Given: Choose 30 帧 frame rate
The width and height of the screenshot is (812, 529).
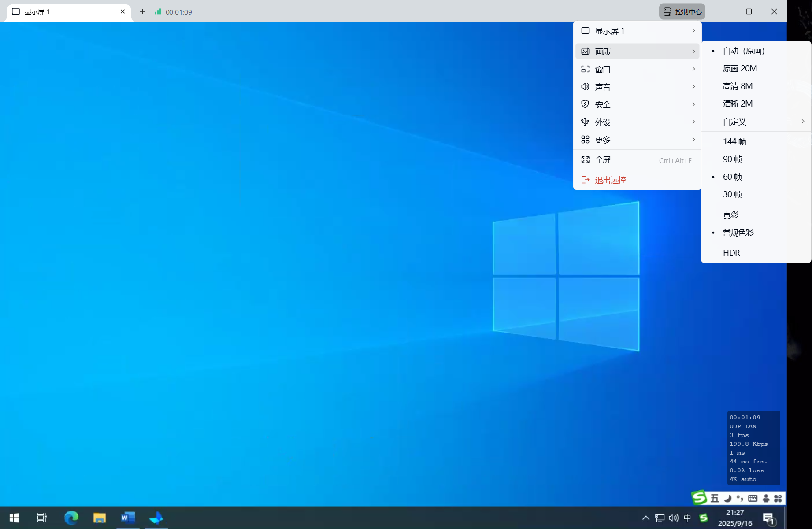Looking at the screenshot, I should click(x=756, y=194).
